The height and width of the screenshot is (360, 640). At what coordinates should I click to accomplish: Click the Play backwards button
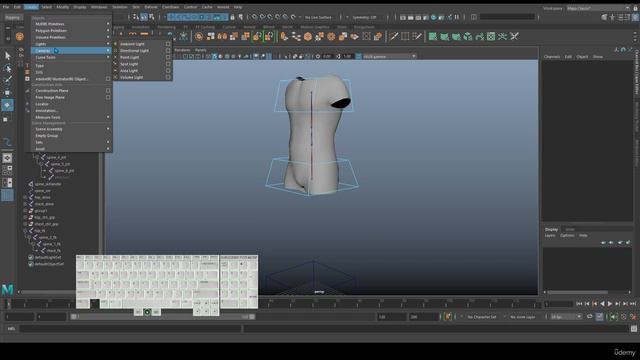[x=602, y=304]
